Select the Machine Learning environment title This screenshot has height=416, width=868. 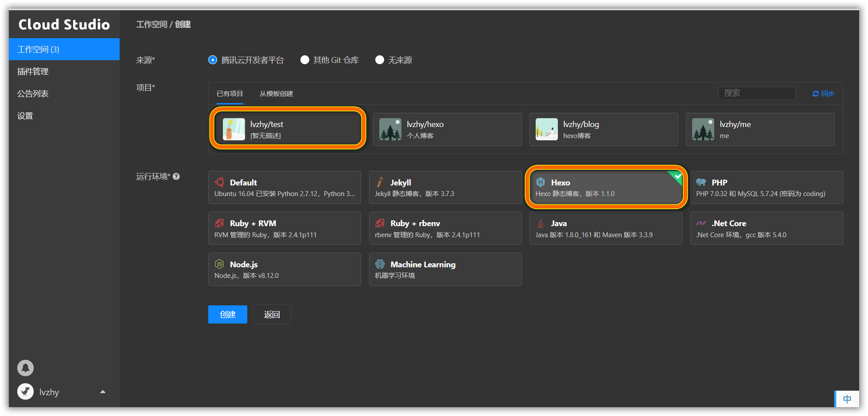[423, 264]
